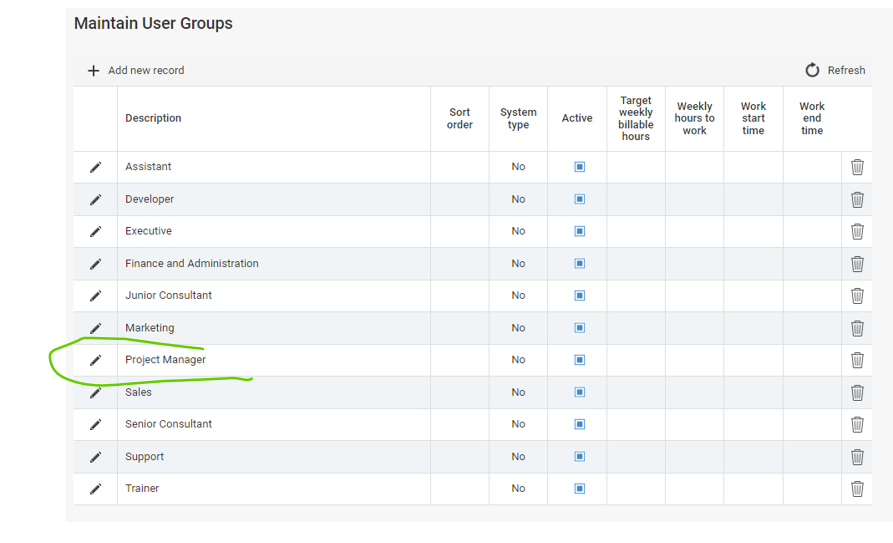Select the Finance and Administration description cell
Viewport: 893px width, 543px height.
(274, 264)
